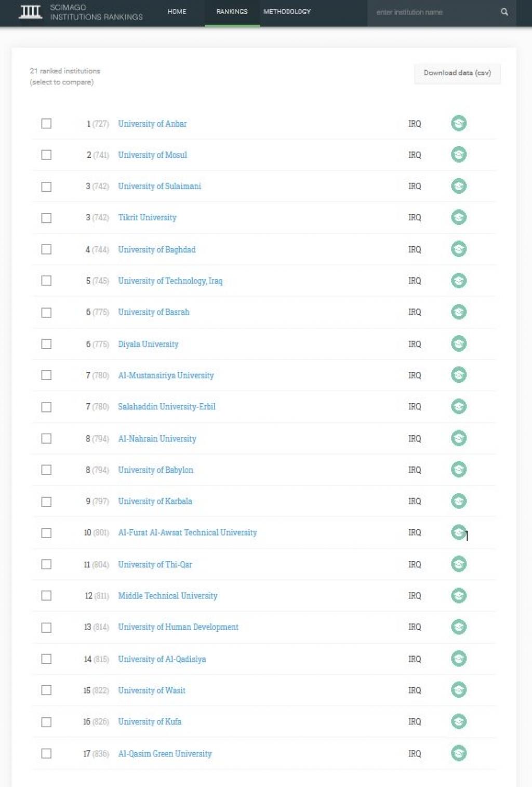Click the green icon beside Tikrit University
The width and height of the screenshot is (532, 787).
(459, 217)
